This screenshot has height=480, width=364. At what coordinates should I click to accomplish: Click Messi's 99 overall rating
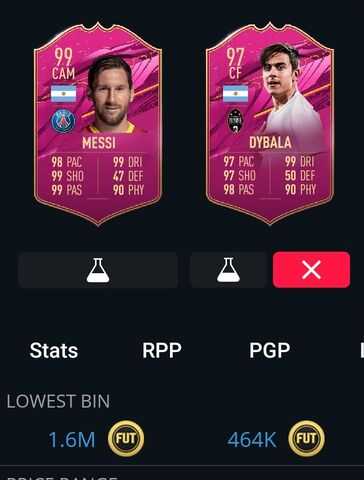(x=63, y=57)
